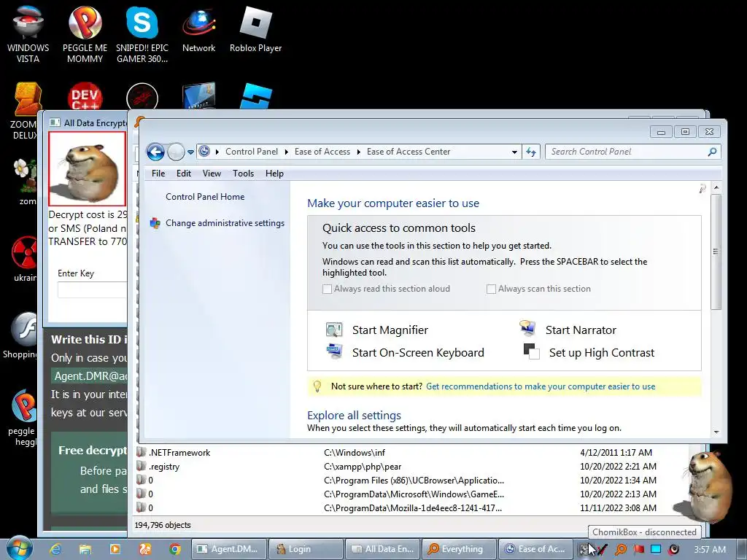Switch to Login taskbar window

306,549
